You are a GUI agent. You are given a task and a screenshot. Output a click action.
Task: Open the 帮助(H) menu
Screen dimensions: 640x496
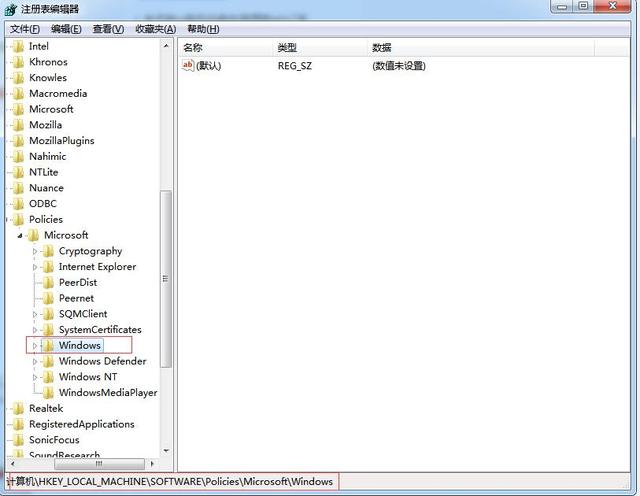coord(203,29)
